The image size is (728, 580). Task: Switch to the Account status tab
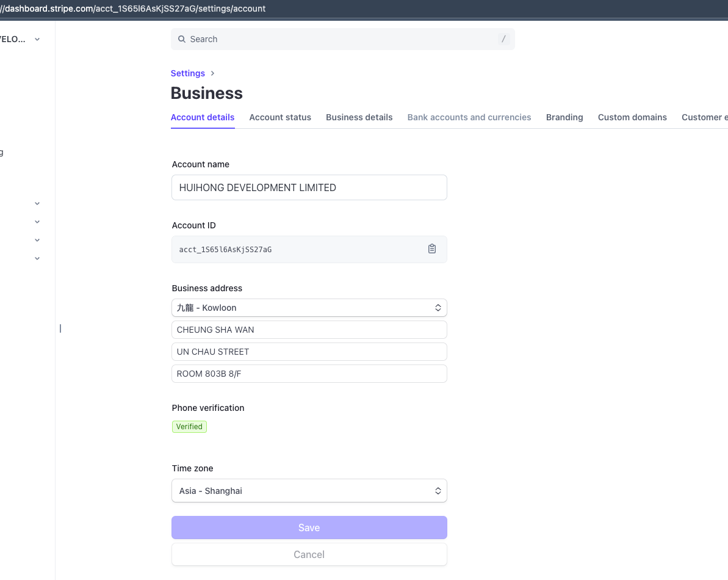[x=280, y=117]
